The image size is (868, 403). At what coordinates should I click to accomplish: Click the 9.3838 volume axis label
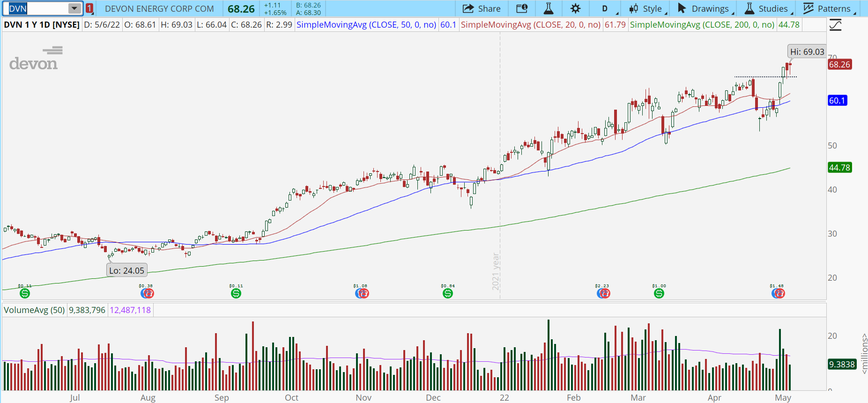[x=842, y=365]
